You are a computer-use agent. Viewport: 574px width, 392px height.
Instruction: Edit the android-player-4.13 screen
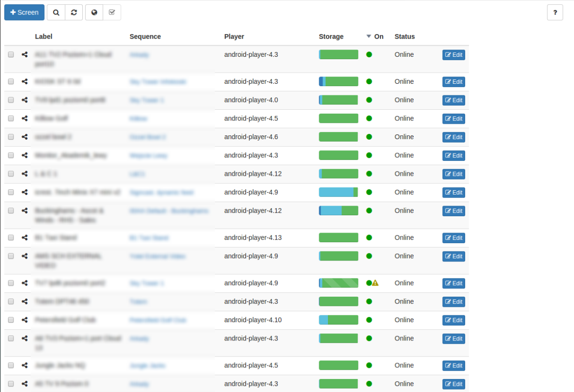[454, 238]
